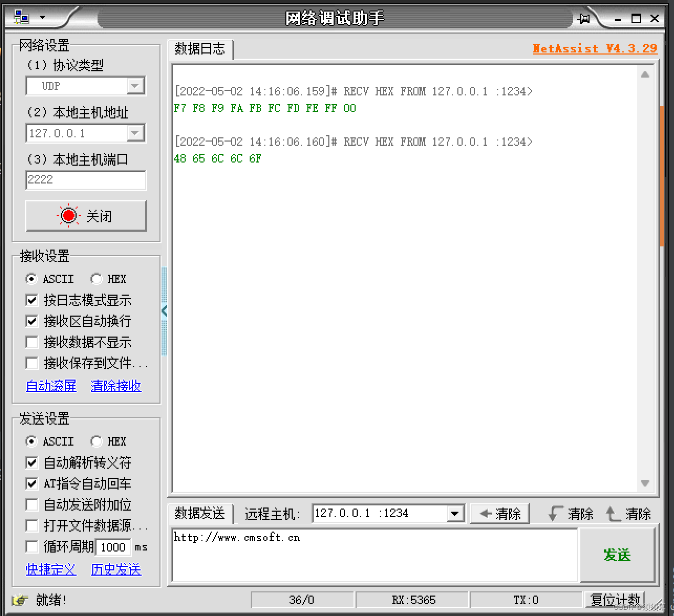Click the green '发送' send button
Image resolution: width=674 pixels, height=616 pixels.
[x=617, y=555]
